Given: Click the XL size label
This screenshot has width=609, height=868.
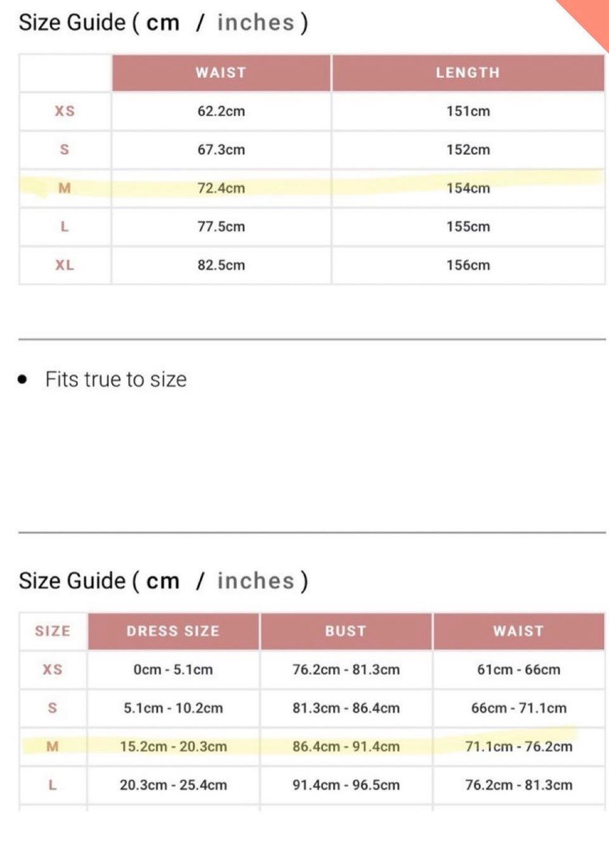Looking at the screenshot, I should coord(65,265).
